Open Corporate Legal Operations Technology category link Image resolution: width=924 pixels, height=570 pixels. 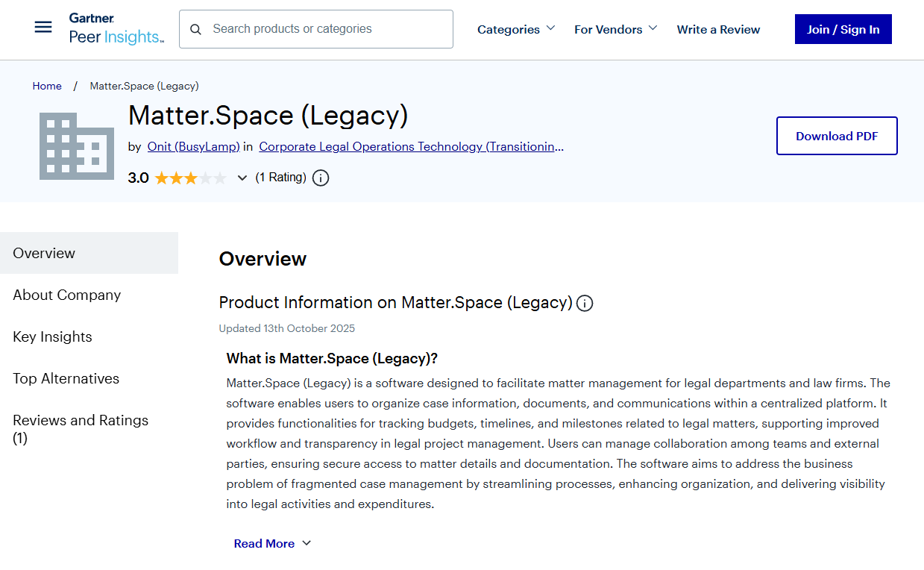click(x=412, y=147)
